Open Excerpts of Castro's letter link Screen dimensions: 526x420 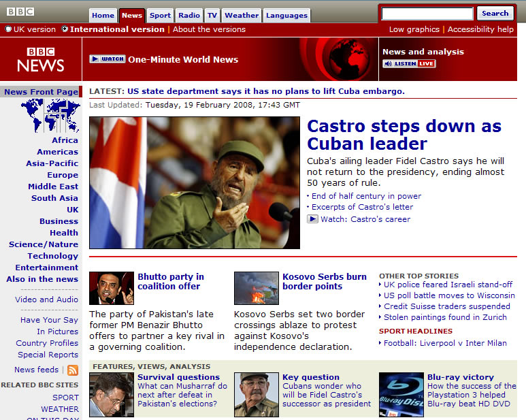362,207
